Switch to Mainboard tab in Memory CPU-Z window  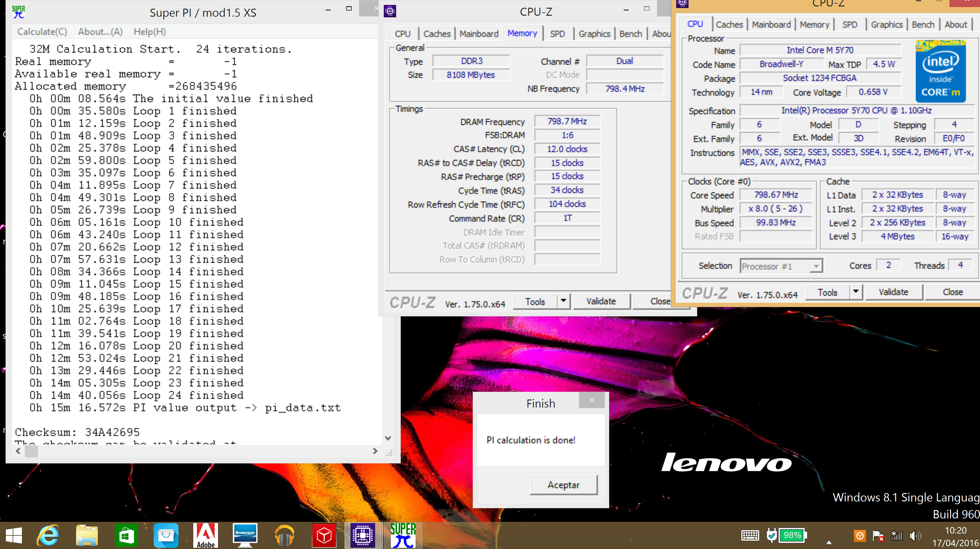(479, 34)
